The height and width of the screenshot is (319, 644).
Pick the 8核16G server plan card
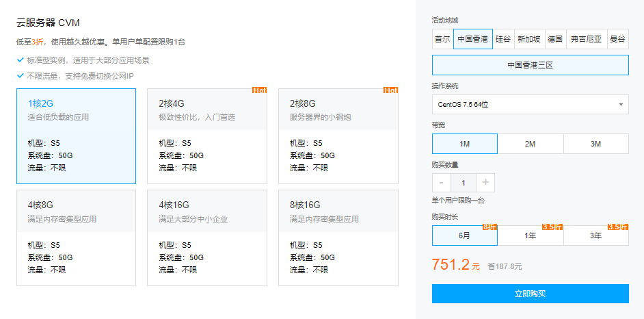point(338,238)
